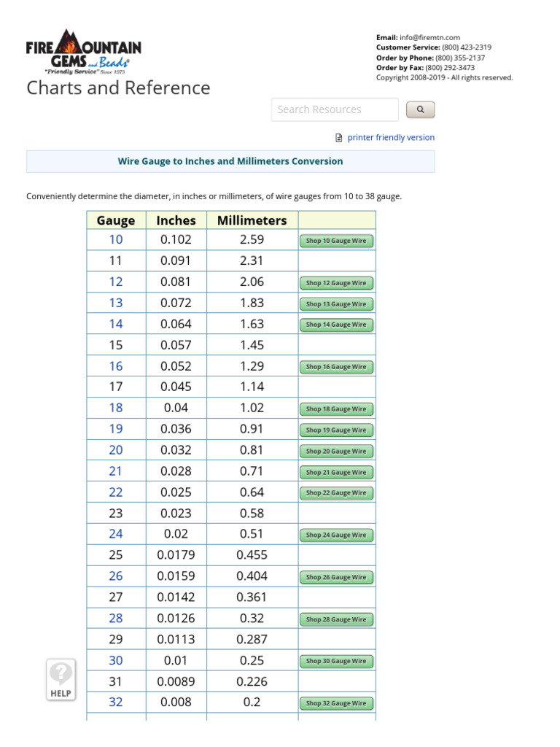Viewport: 560px width, 747px height.
Task: Click the Shop 14 Gauge Wire button
Action: (x=336, y=325)
